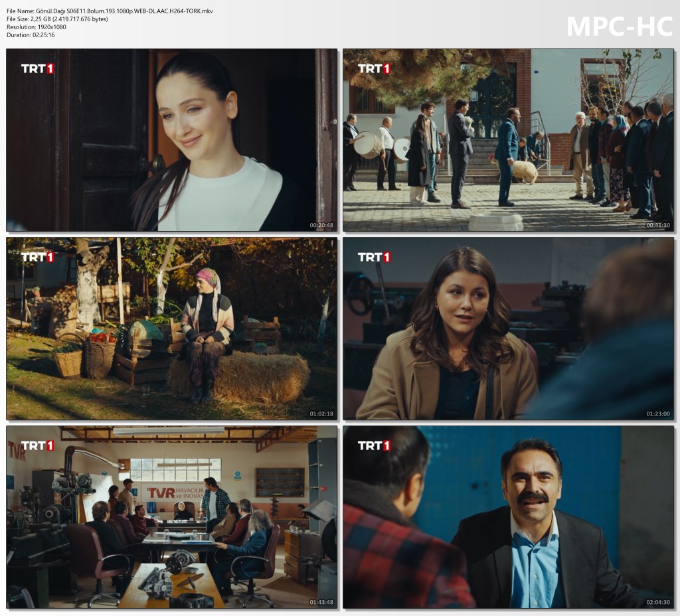Open the thumbnail with drummers and a sheep
The width and height of the screenshot is (680, 616).
click(508, 140)
